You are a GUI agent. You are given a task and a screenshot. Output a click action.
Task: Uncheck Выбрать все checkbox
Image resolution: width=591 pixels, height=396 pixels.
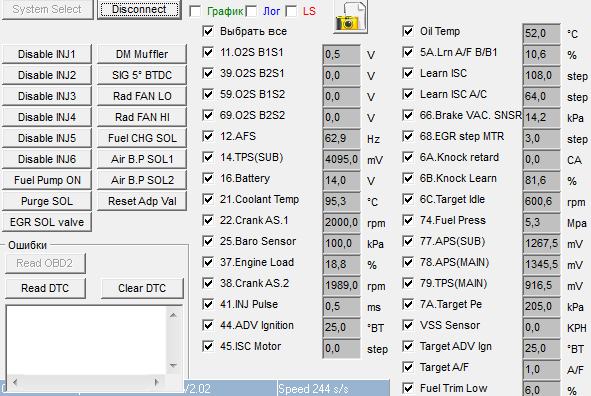click(x=208, y=31)
